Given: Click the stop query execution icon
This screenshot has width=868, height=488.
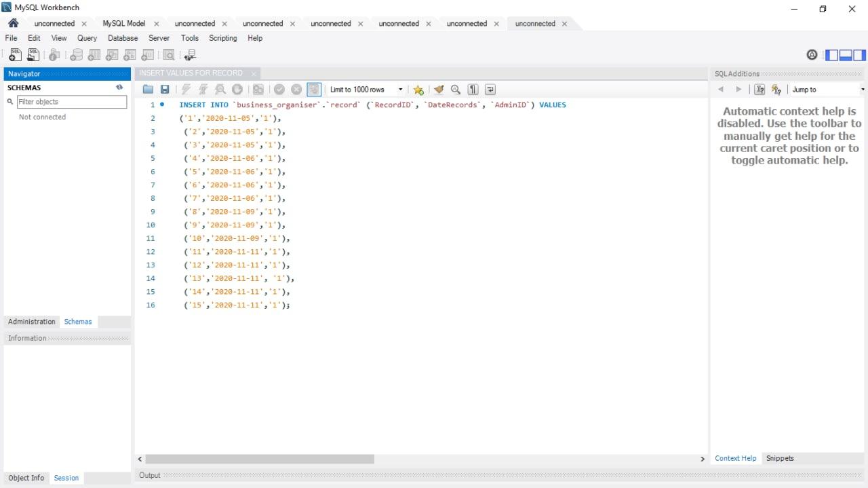Looking at the screenshot, I should 237,89.
